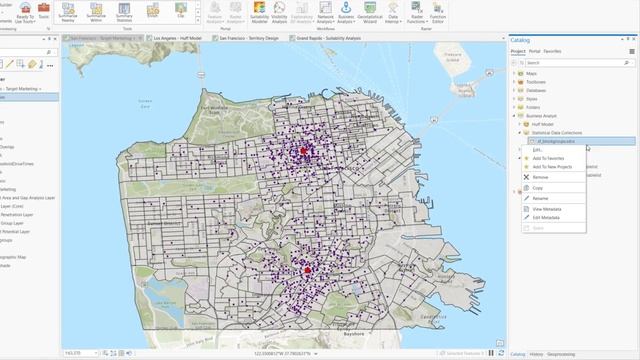This screenshot has height=360, width=640.
Task: Select the Project tab in Catalog pane
Action: point(518,51)
